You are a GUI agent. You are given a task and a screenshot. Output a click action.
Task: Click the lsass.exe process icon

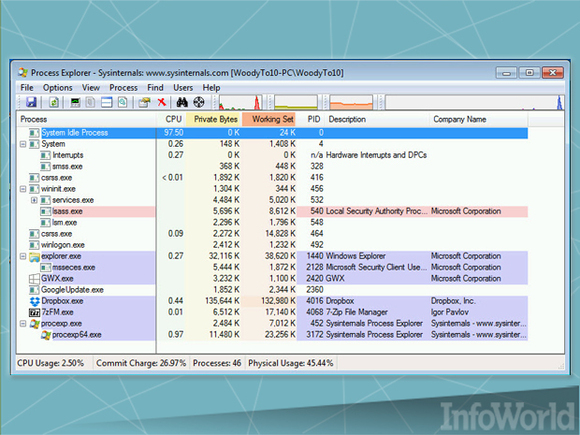(45, 212)
